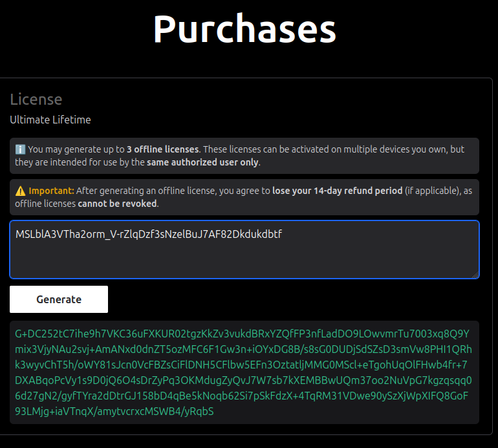The image size is (498, 448).
Task: Click the device ID string starting with MSLblA3V
Action: 149,235
